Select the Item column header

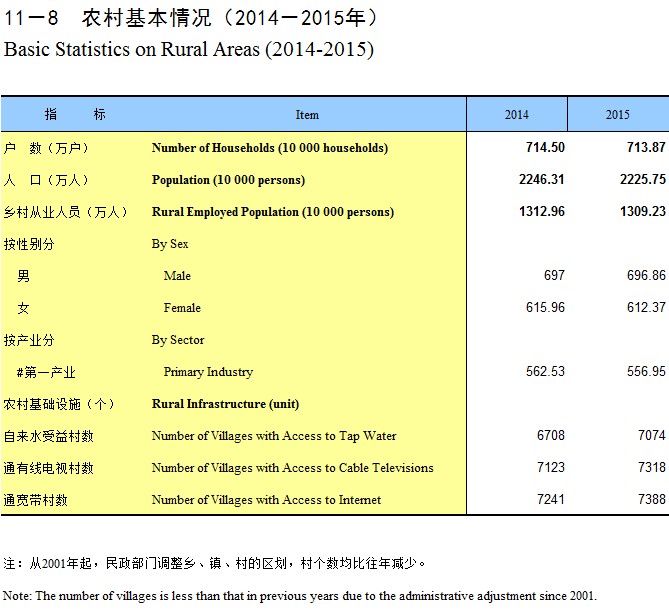[x=307, y=115]
